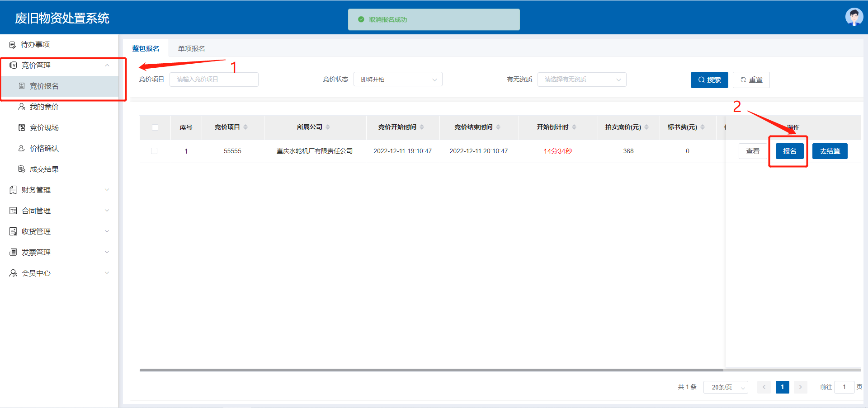Screen dimensions: 868x408
Task: Click the horizontal table scrollbar
Action: click(429, 370)
